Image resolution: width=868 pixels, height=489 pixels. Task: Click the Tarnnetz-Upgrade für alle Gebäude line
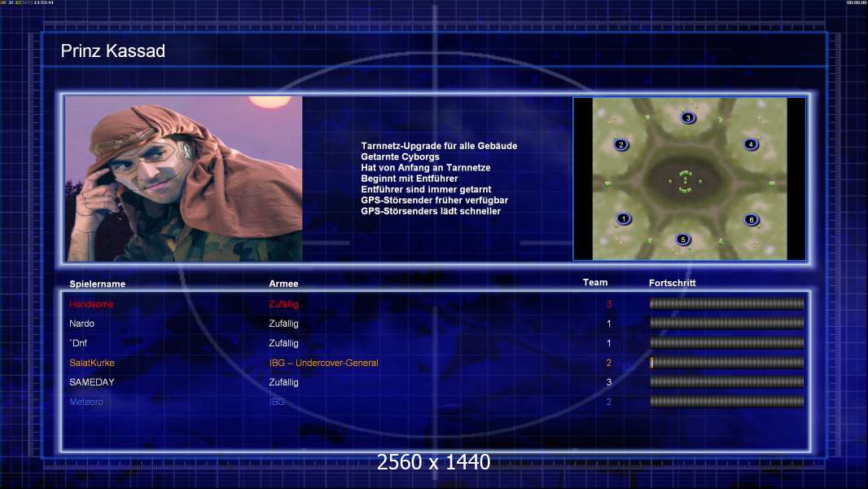pos(439,146)
